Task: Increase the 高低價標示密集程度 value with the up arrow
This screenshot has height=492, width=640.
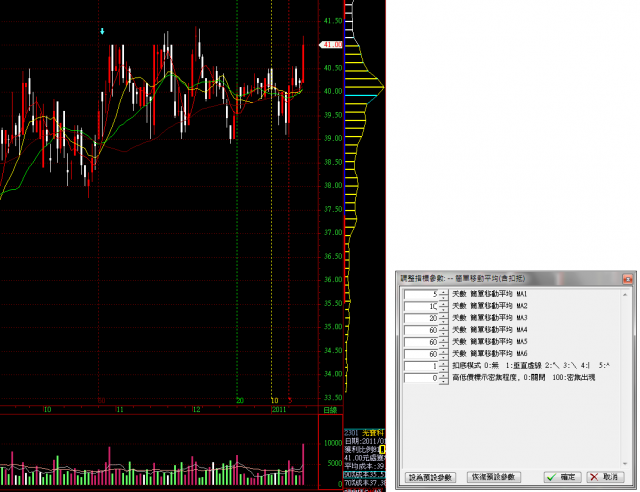Action: 444,376
